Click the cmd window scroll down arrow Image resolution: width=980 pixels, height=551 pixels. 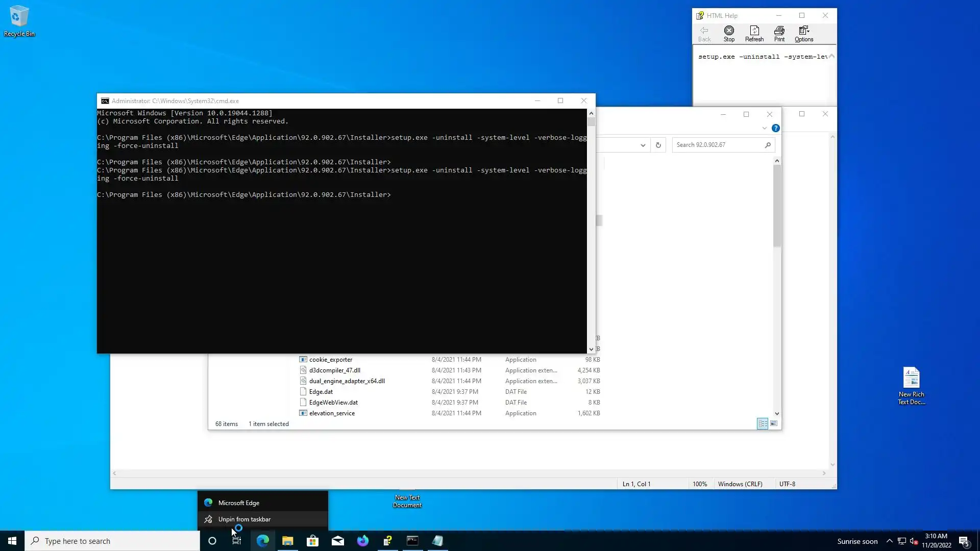pos(591,349)
